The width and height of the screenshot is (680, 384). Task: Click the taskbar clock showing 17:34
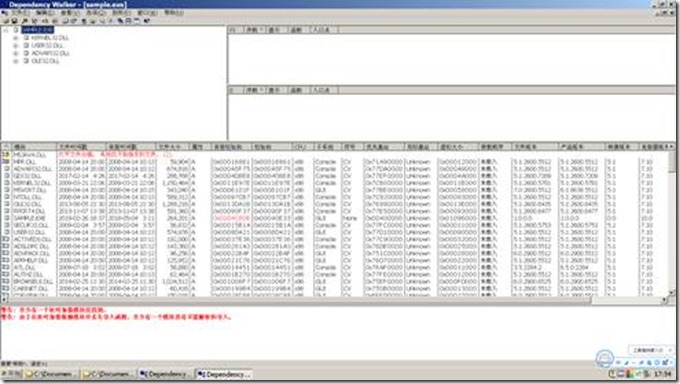[662, 374]
